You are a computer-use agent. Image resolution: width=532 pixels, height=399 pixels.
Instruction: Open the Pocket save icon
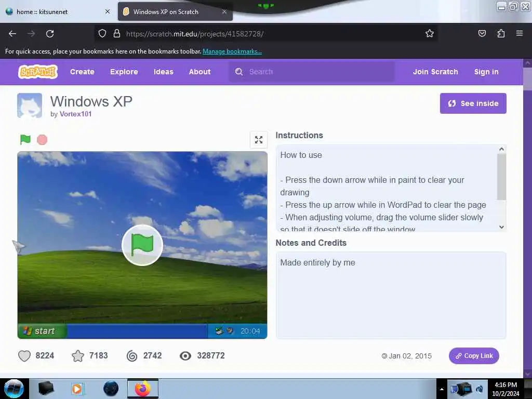point(482,33)
